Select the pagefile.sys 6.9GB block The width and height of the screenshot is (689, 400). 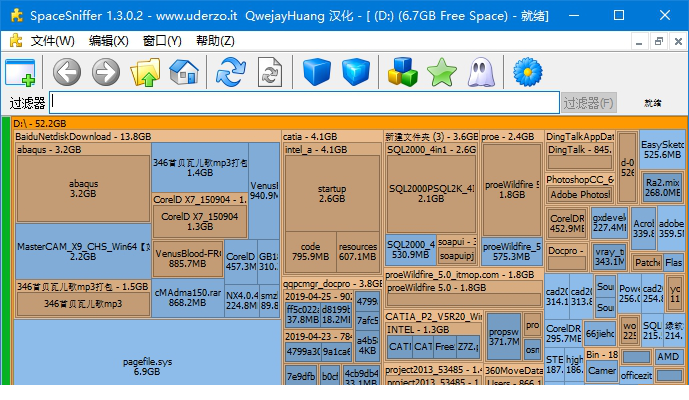(x=147, y=352)
